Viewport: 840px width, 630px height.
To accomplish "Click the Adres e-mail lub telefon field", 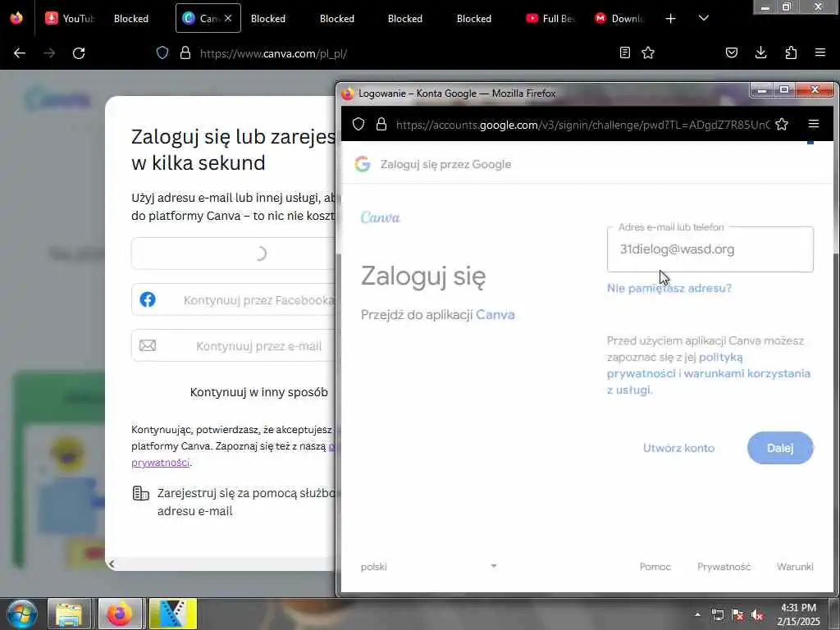I will [x=710, y=249].
